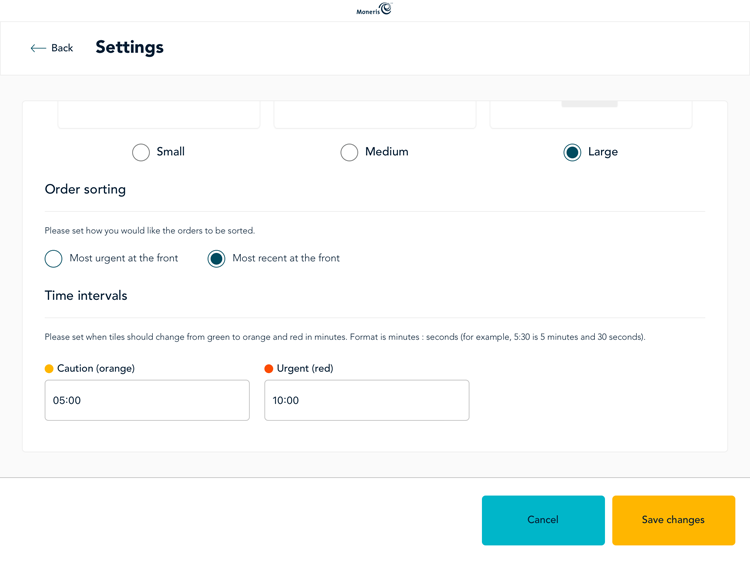Click the Order sorting section heading
750x563 pixels.
(x=85, y=189)
